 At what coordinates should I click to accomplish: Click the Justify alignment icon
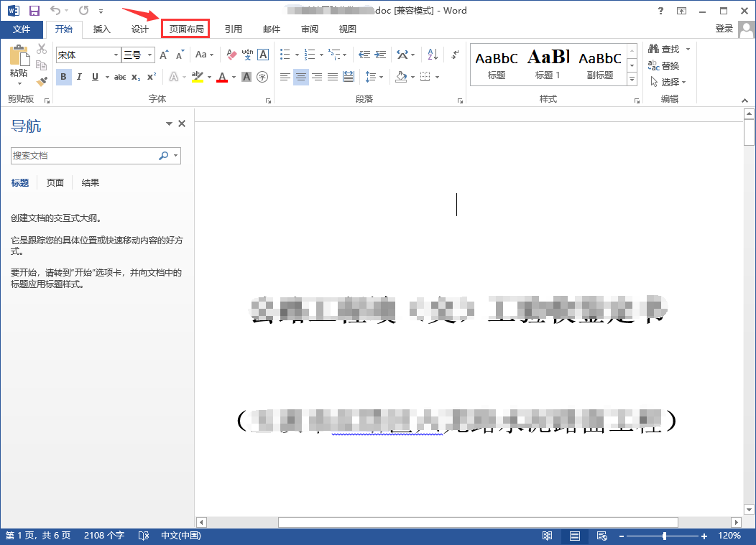[333, 77]
